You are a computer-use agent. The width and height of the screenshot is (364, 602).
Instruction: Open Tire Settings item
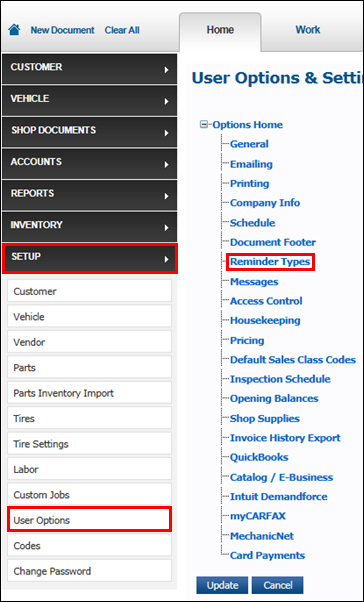pyautogui.click(x=89, y=444)
